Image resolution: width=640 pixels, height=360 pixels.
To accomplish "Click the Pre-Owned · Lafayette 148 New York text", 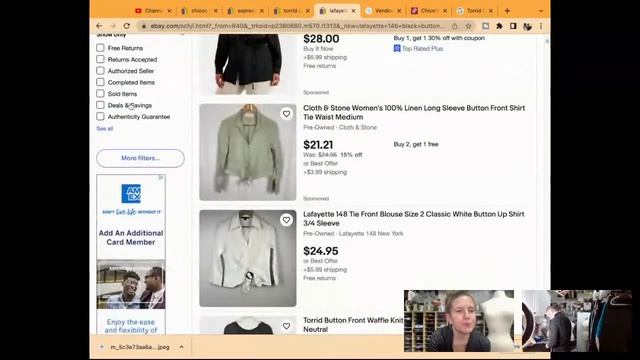I will [353, 233].
